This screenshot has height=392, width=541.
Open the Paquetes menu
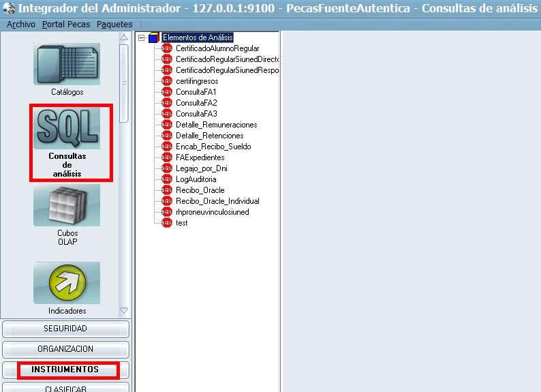(114, 25)
